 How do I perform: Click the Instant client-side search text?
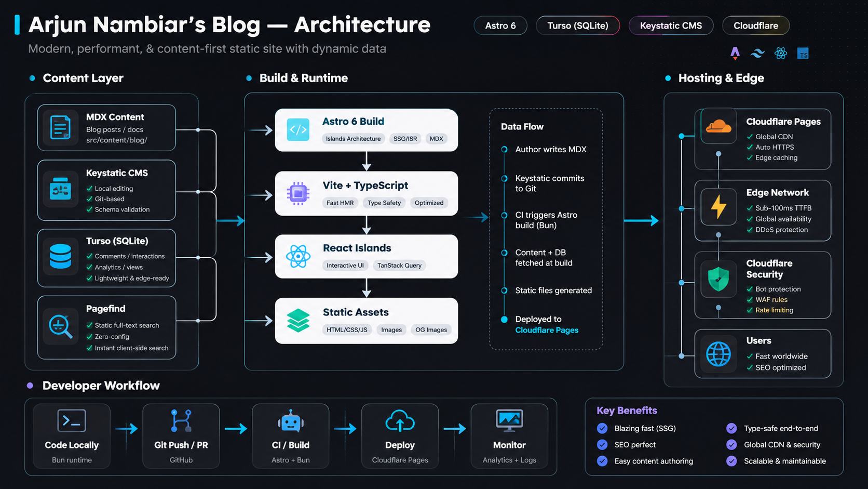(x=131, y=348)
